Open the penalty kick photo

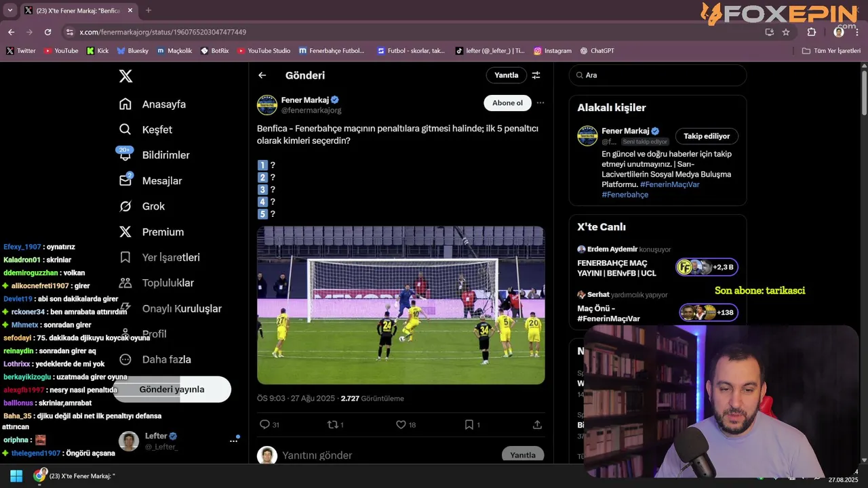pyautogui.click(x=401, y=305)
